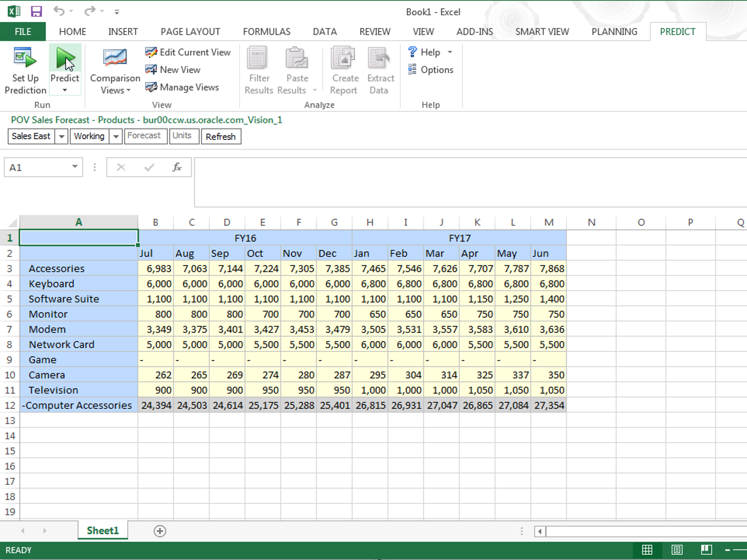The height and width of the screenshot is (560, 747).
Task: Click the Redo icon
Action: [90, 11]
